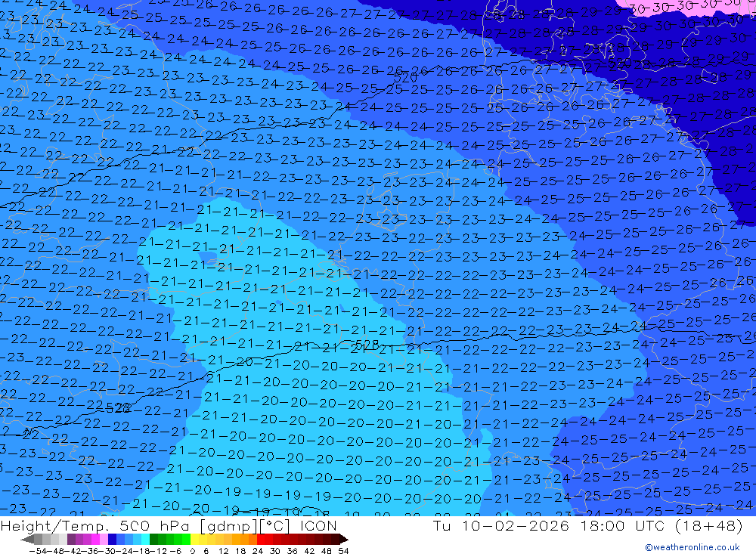Pick the dark purple legend swatch near -42
This screenshot has height=554, width=756.
(71, 539)
